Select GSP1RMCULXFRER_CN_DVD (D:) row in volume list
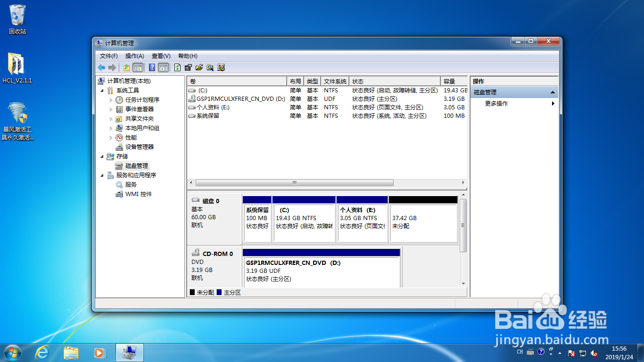Image resolution: width=644 pixels, height=362 pixels. pyautogui.click(x=327, y=99)
